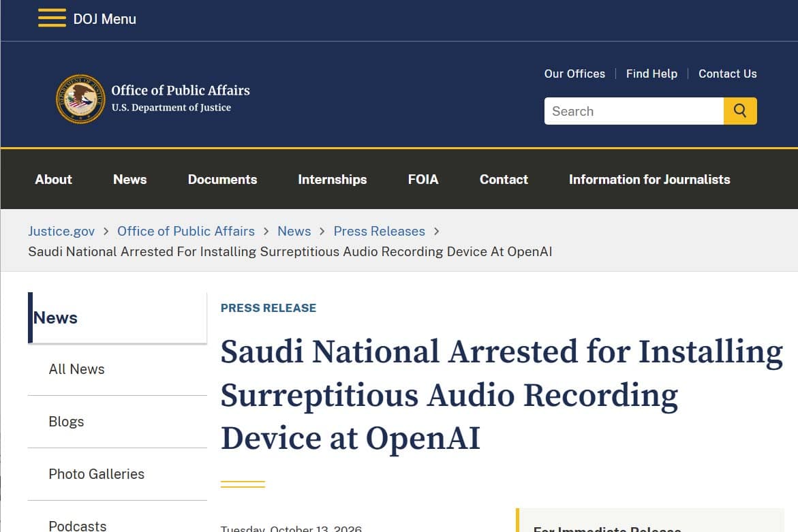
Task: Open the News navigation menu item
Action: (129, 180)
